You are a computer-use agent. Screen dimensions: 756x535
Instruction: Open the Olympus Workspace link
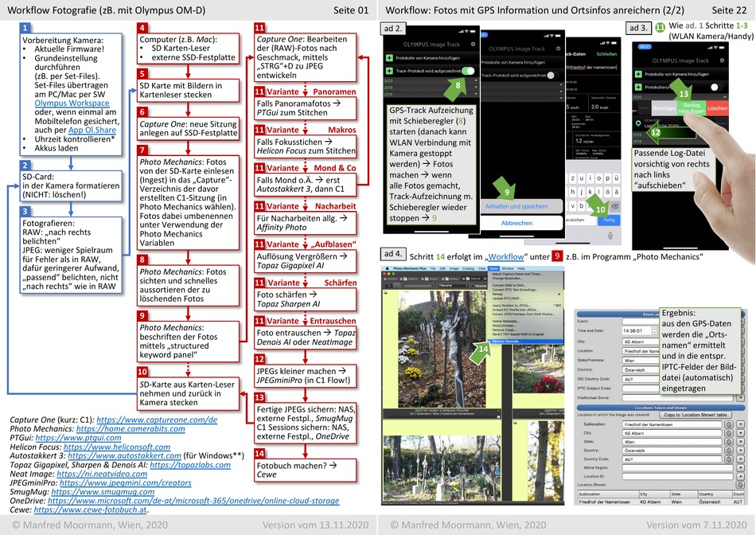[72, 103]
